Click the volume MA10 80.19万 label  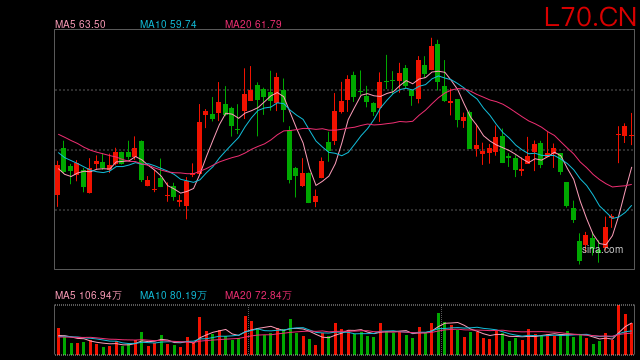click(x=173, y=295)
